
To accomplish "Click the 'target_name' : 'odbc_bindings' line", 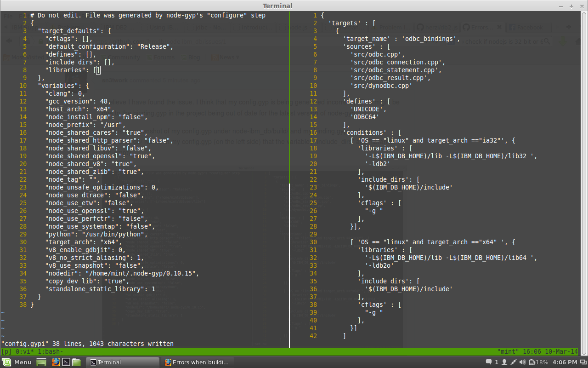I will point(401,39).
